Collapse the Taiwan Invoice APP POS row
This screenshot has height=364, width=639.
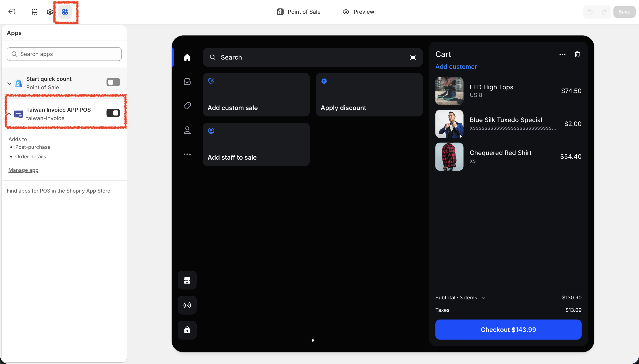point(9,114)
